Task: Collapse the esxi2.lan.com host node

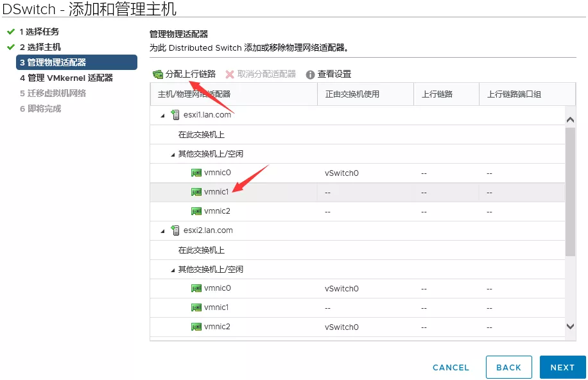Action: click(x=162, y=231)
